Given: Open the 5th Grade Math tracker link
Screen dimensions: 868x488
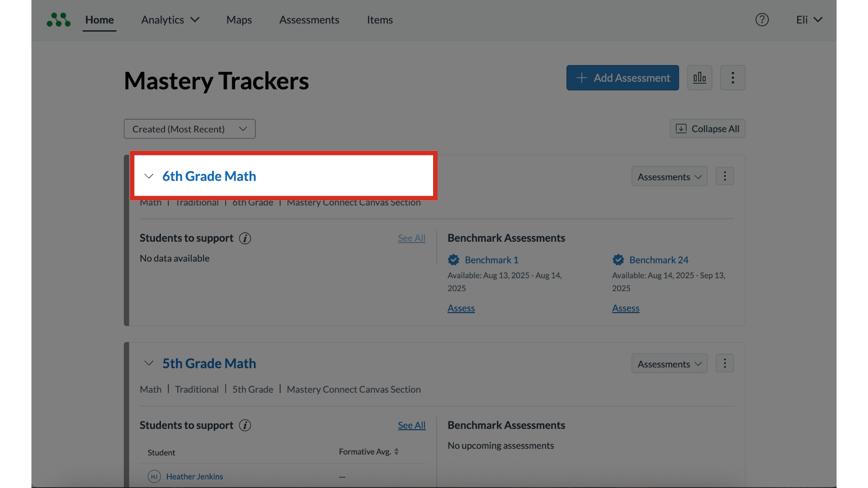Looking at the screenshot, I should (209, 363).
